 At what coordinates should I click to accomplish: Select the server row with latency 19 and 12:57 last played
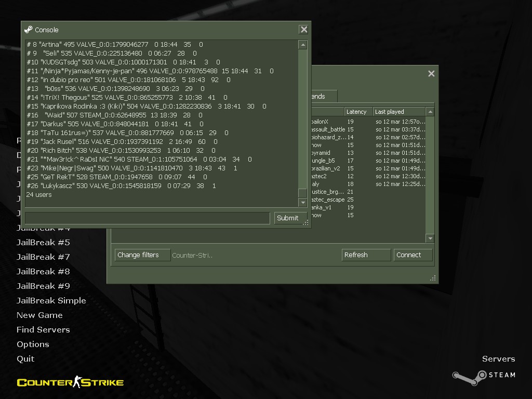(x=368, y=122)
